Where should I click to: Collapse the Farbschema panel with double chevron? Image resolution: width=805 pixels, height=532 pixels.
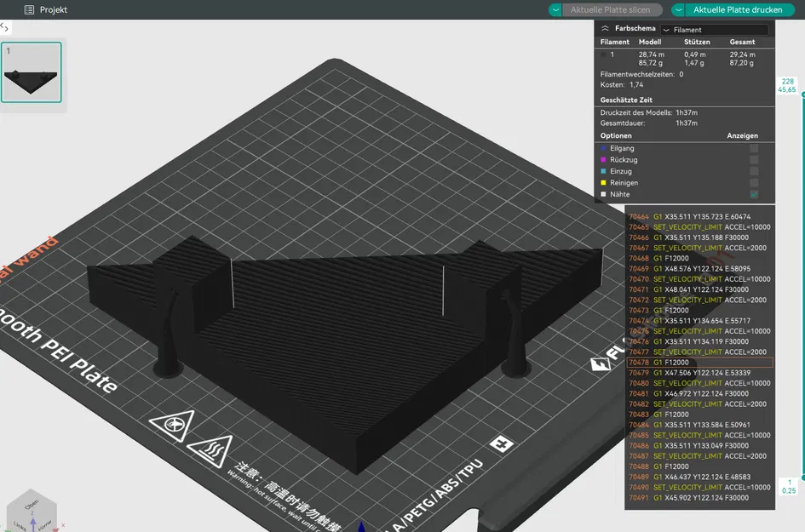(606, 28)
